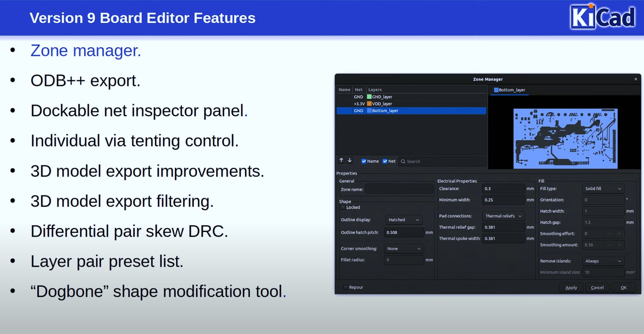Click '3D model export filtering.' text
Screen dimensions: 644x334
122,201
